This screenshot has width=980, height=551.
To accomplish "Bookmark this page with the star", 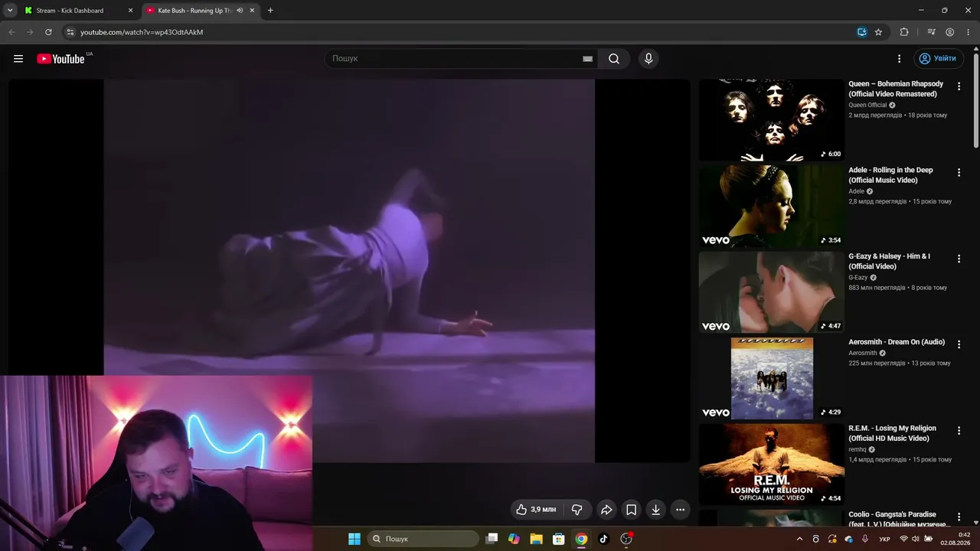I will [x=878, y=32].
